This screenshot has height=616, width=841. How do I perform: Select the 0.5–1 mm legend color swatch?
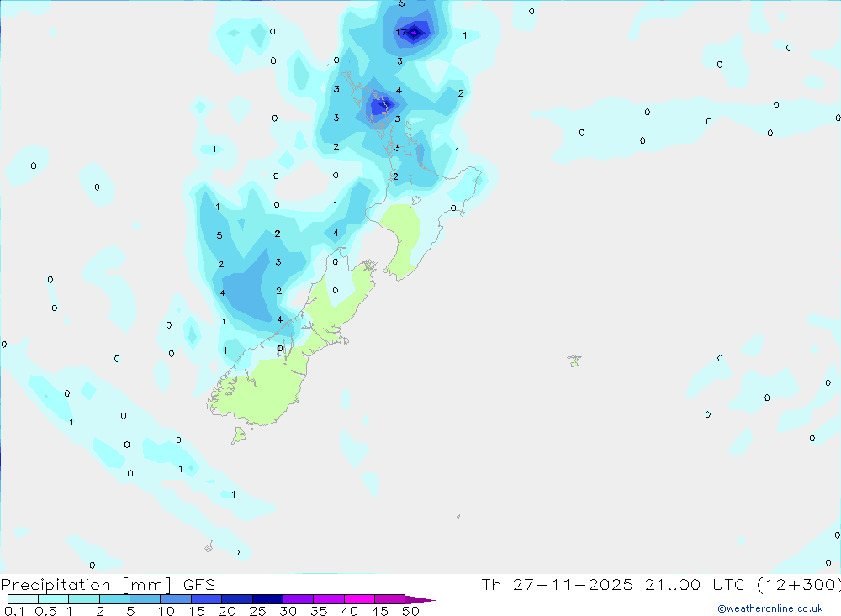(54, 599)
